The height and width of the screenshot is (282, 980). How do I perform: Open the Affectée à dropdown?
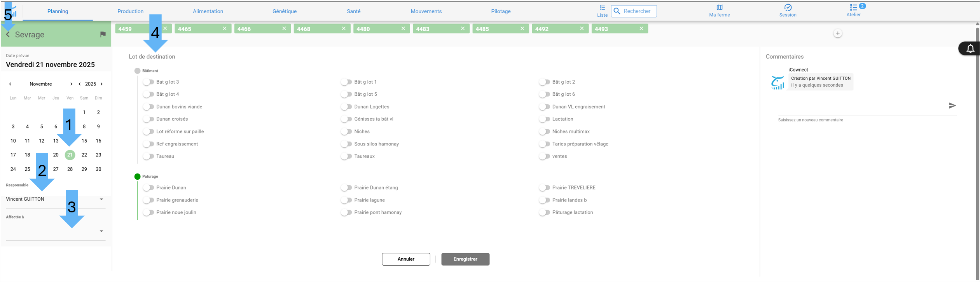point(56,231)
